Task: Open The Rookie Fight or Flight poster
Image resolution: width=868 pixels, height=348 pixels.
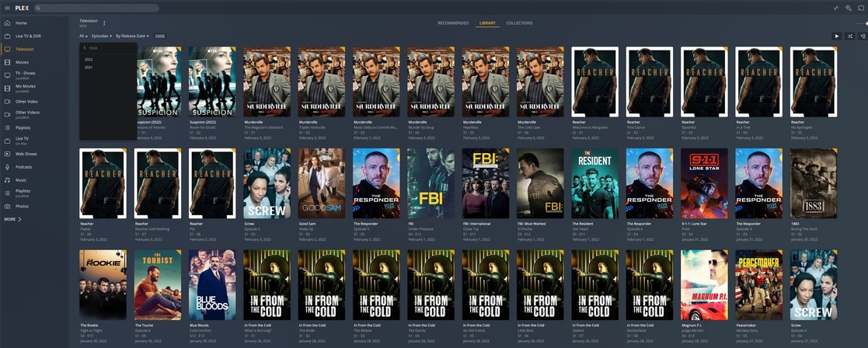Action: [103, 285]
